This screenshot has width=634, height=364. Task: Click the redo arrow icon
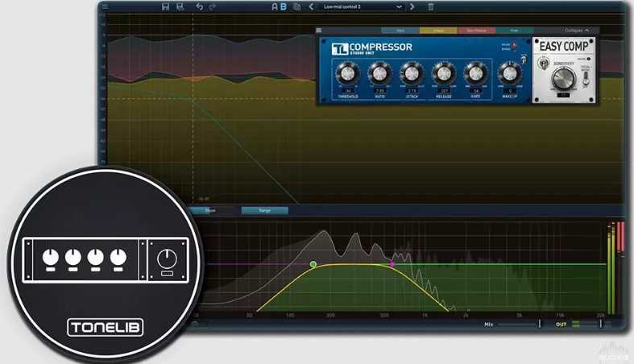click(x=213, y=6)
